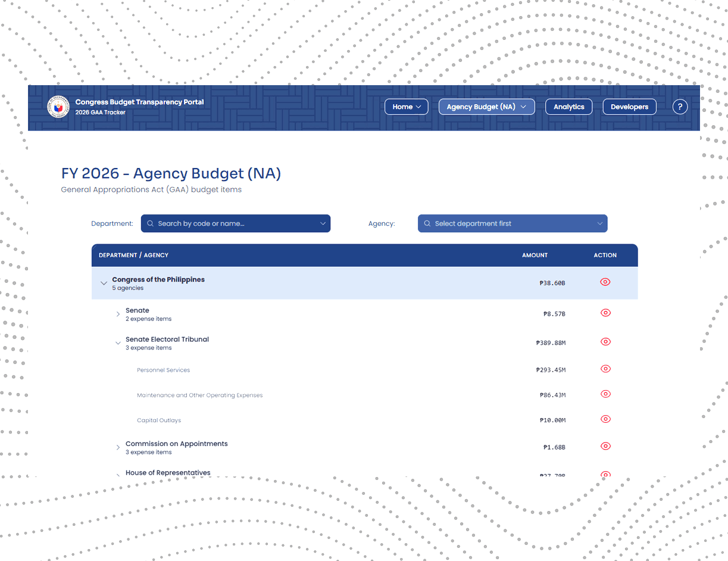The image size is (728, 561).
Task: Select the House of Representatives row name
Action: (x=168, y=472)
